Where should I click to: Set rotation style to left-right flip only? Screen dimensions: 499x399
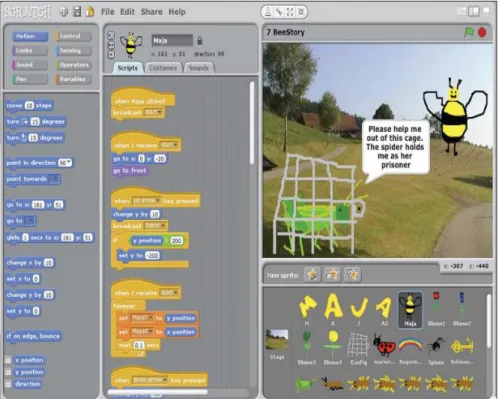coord(111,45)
